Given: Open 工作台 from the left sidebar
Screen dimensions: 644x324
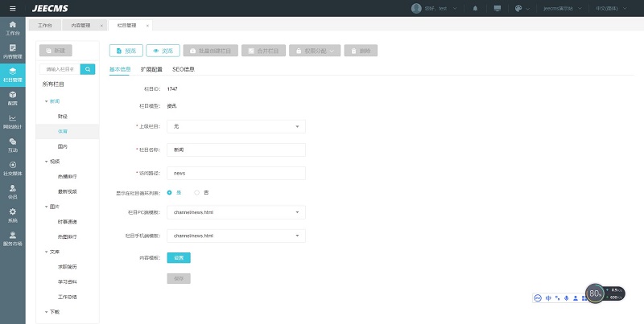Looking at the screenshot, I should pos(12,31).
